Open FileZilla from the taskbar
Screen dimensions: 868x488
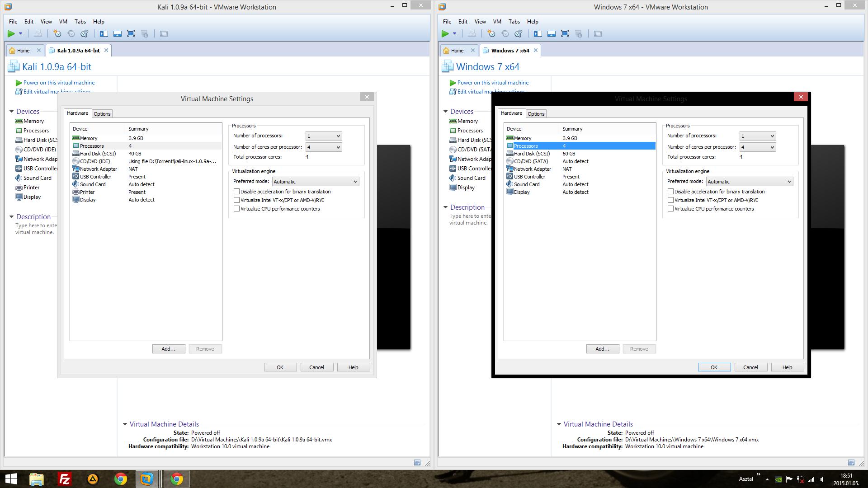(65, 479)
